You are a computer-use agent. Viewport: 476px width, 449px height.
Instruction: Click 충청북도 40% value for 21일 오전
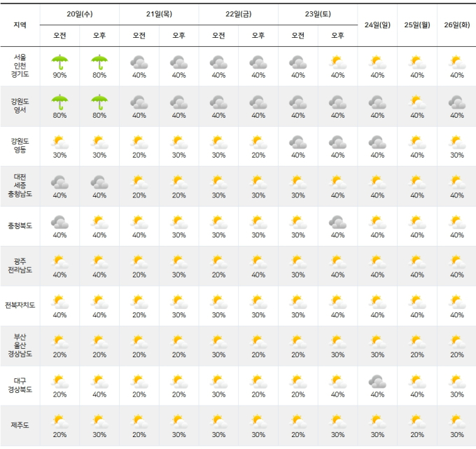tap(139, 235)
